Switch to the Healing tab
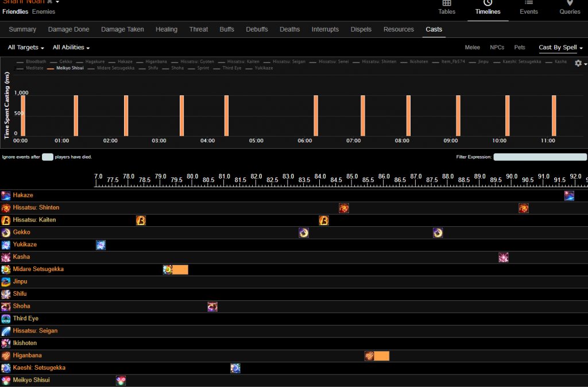 (x=167, y=29)
